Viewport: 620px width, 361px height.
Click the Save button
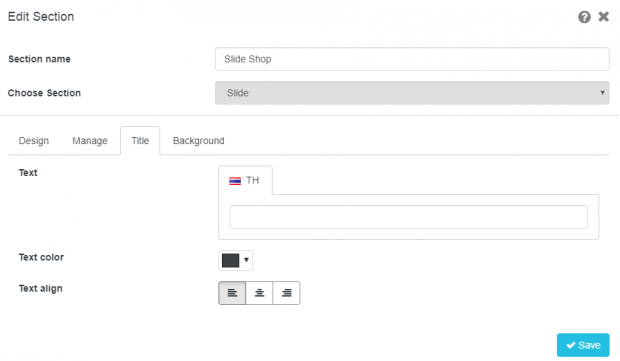583,345
